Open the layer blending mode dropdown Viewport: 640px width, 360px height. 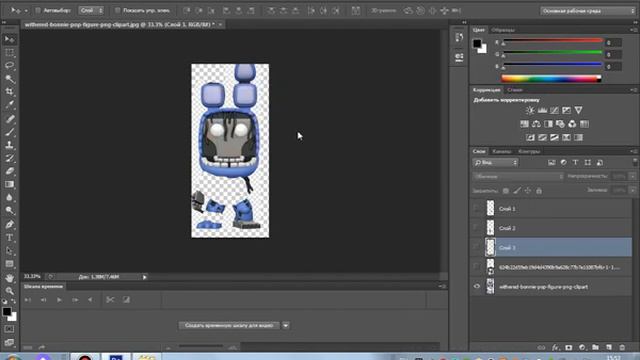(518, 176)
